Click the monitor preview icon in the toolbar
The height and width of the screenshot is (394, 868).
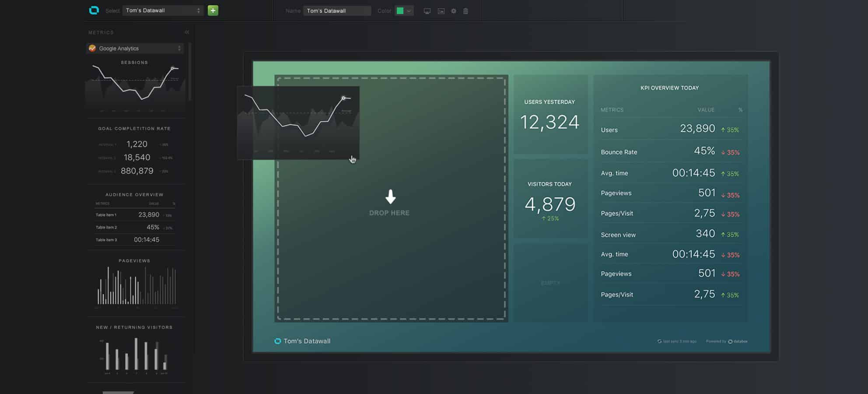click(427, 11)
